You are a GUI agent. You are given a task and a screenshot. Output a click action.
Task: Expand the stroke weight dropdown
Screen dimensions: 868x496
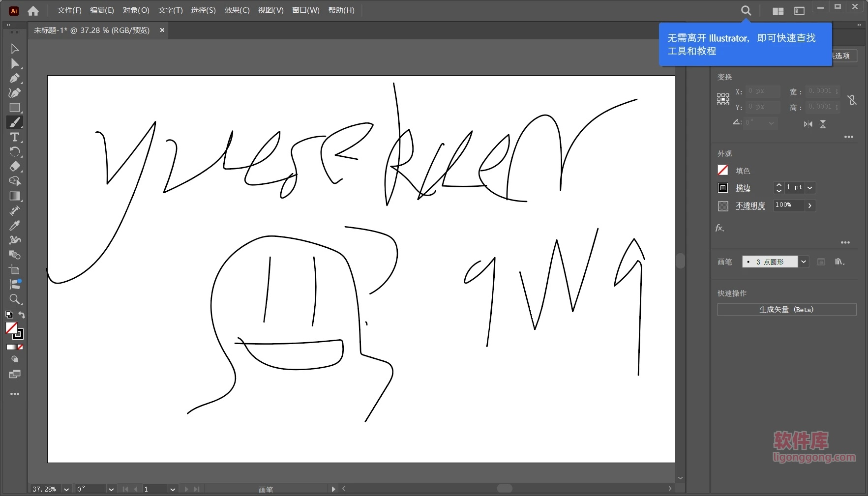[x=810, y=188]
